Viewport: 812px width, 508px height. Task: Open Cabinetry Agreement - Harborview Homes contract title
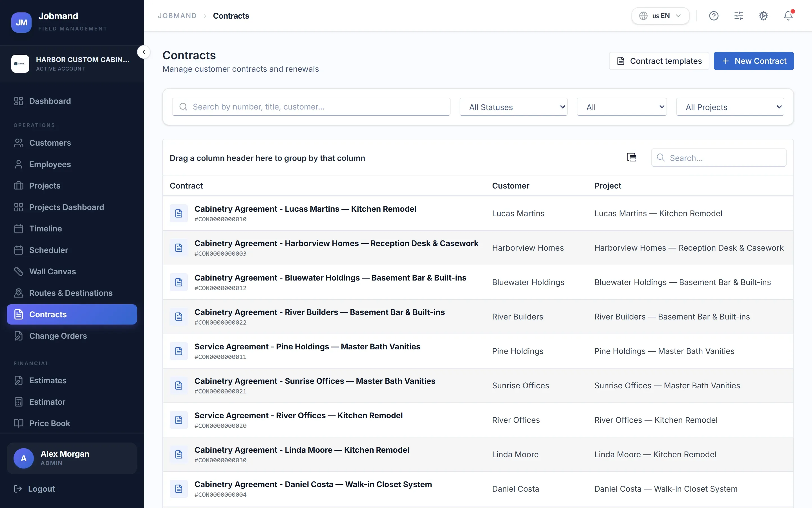click(x=337, y=243)
